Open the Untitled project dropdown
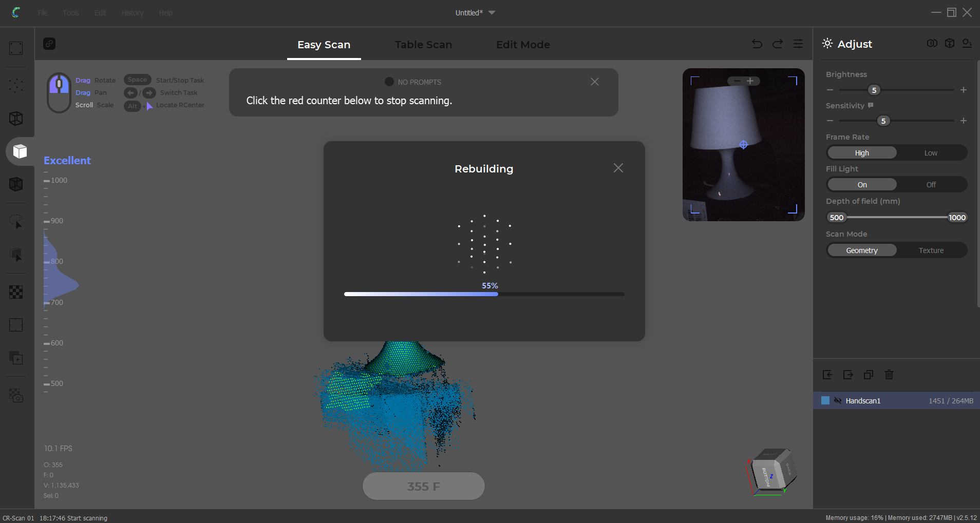The image size is (980, 523). pos(492,13)
